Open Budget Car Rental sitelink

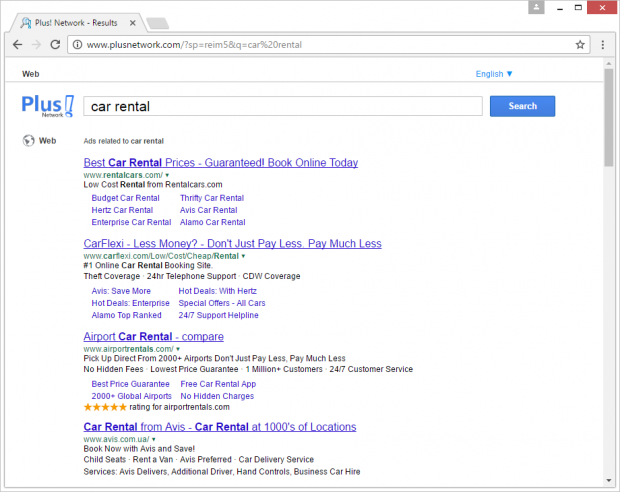pyautogui.click(x=125, y=198)
